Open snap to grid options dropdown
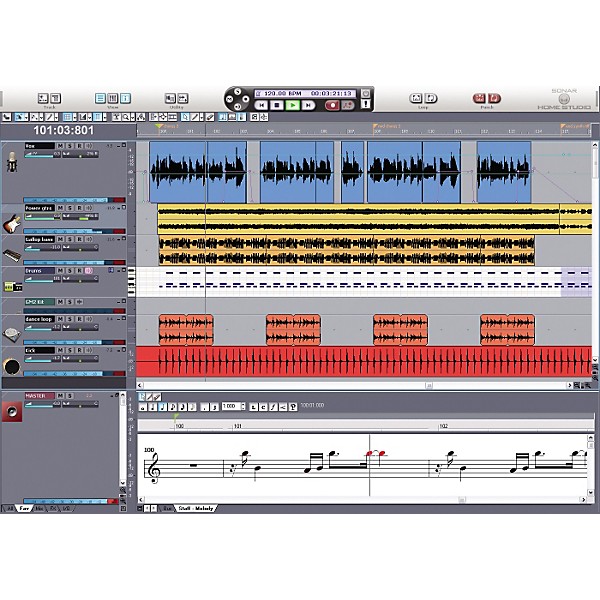Screen dimensions: 600x600 (x=75, y=117)
